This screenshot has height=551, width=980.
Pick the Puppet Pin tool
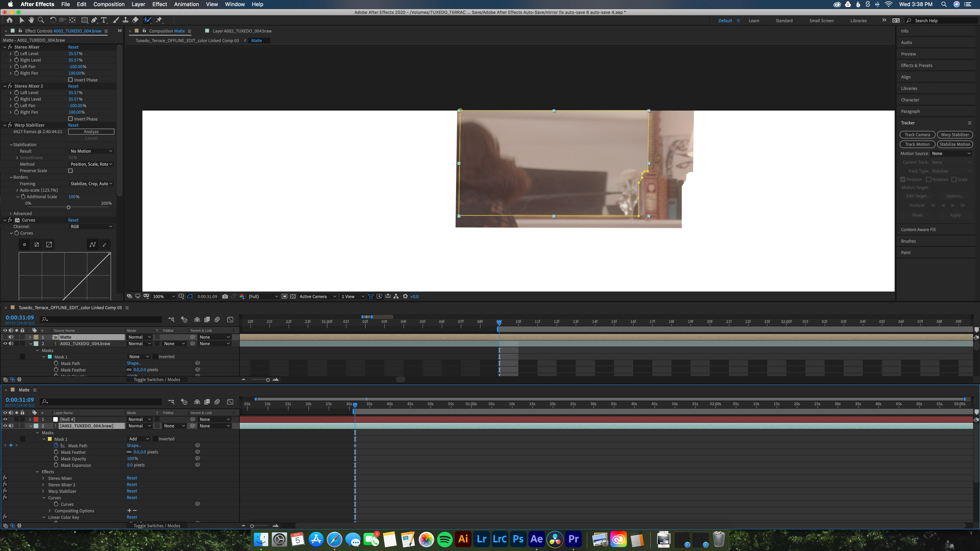pyautogui.click(x=159, y=20)
